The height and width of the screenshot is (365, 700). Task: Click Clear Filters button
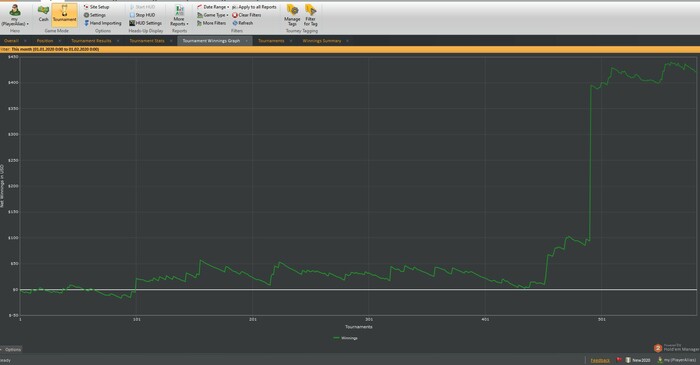[246, 15]
